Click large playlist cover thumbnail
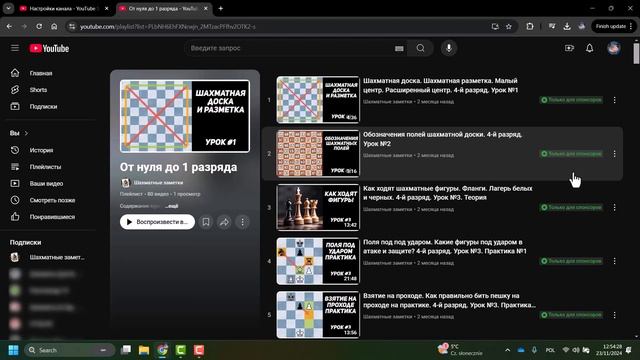Screen dimensions: 640x360 tap(185, 116)
